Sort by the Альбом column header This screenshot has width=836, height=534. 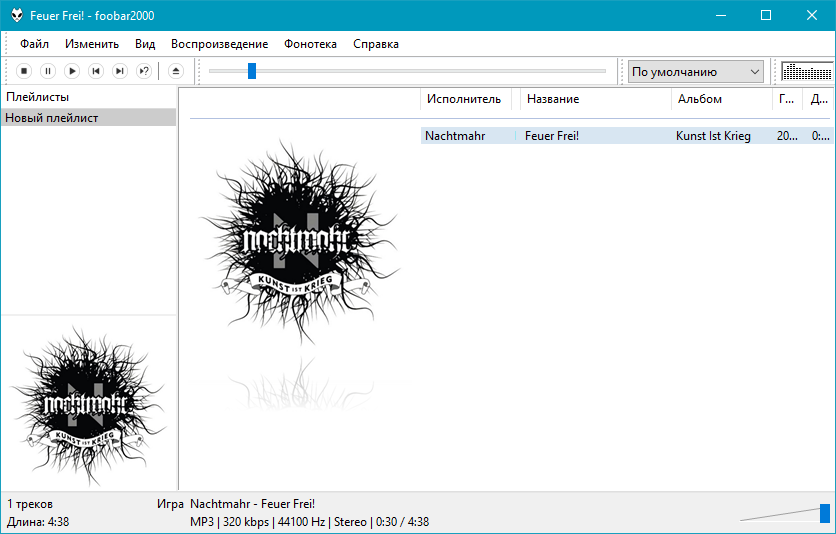(700, 99)
